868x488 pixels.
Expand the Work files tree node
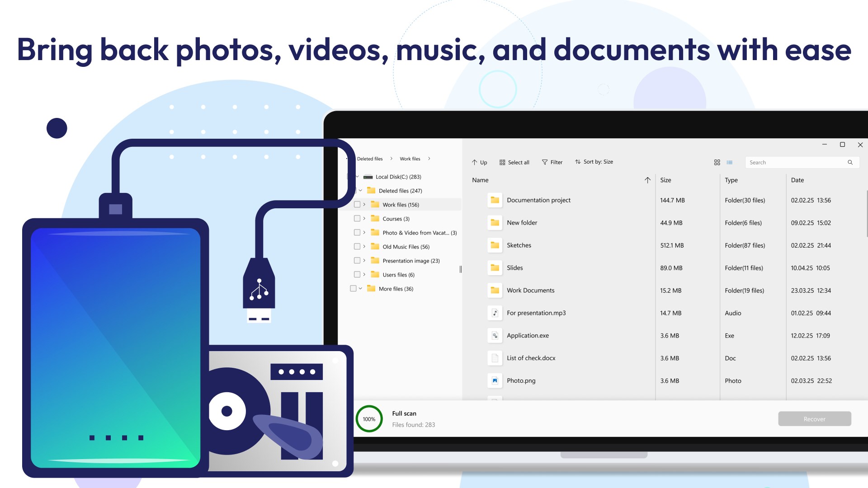364,204
